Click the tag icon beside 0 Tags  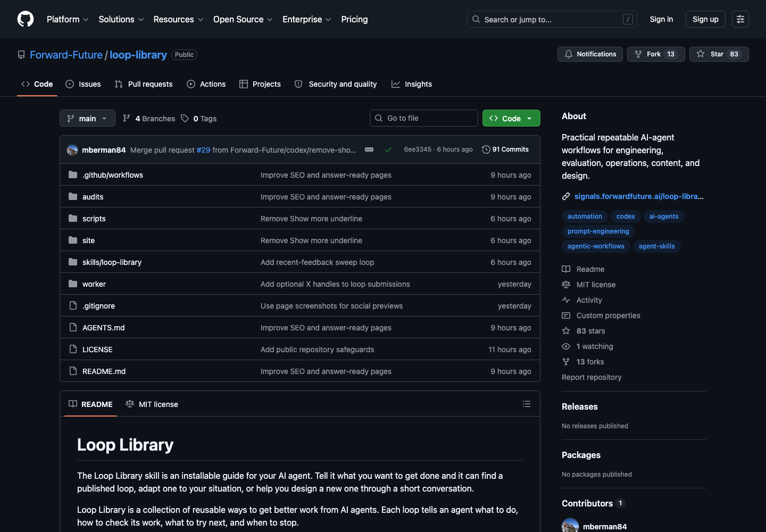coord(185,119)
